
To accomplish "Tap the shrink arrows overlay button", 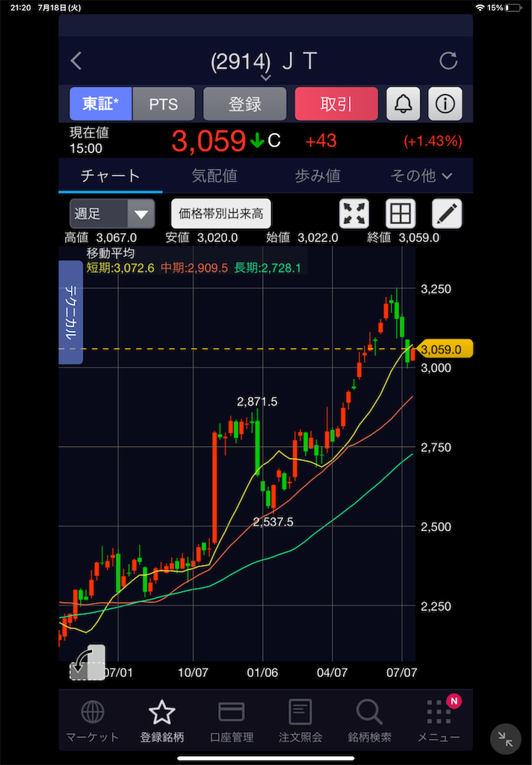I will click(x=506, y=739).
